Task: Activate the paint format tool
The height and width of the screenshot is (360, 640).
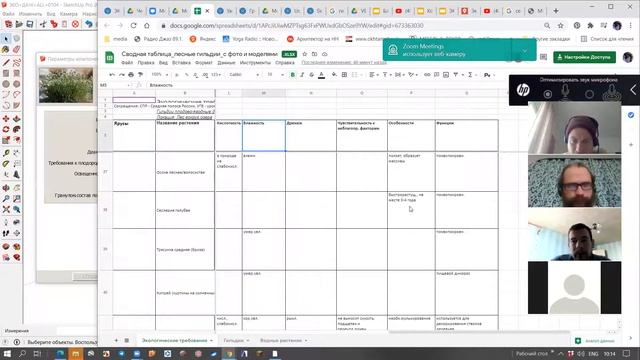Action: (140, 75)
